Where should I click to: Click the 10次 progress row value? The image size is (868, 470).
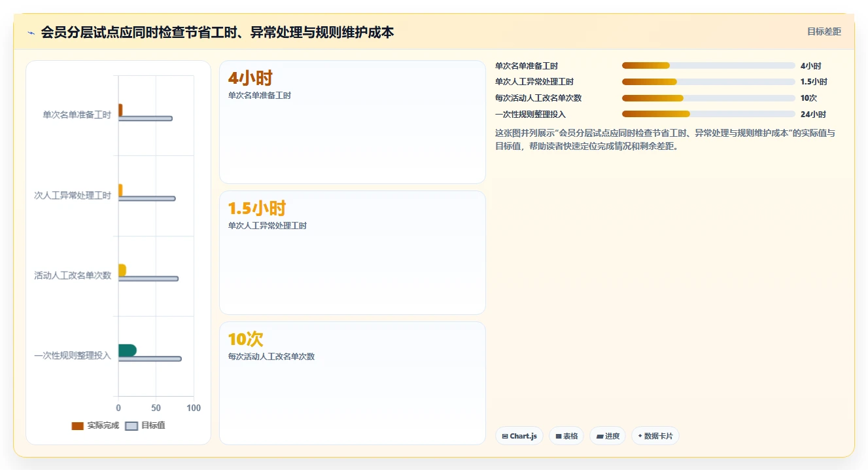(x=808, y=98)
